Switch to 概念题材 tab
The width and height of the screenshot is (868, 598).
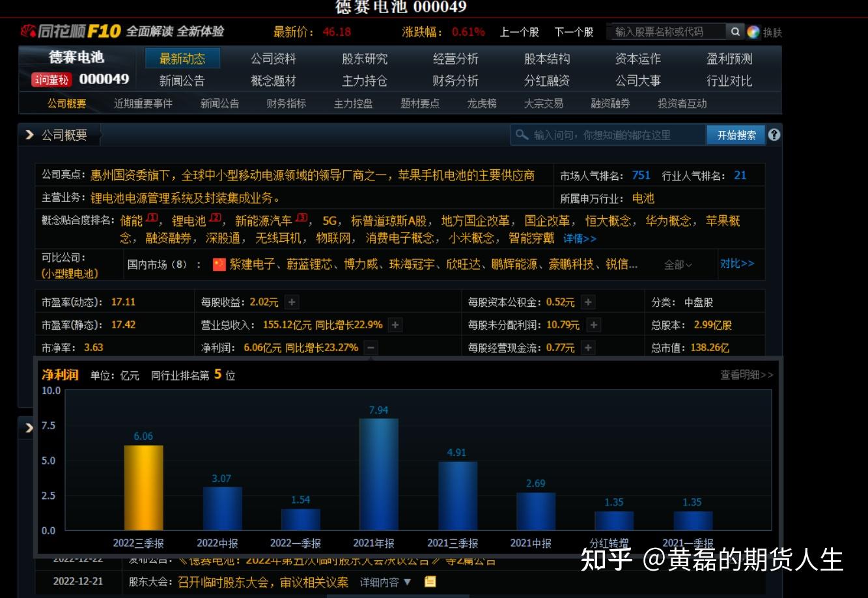pos(273,81)
